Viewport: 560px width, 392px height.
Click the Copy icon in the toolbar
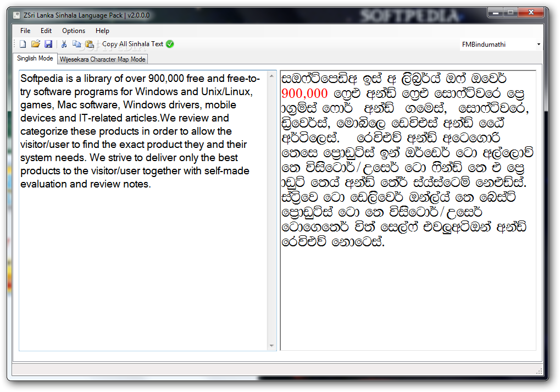point(76,44)
